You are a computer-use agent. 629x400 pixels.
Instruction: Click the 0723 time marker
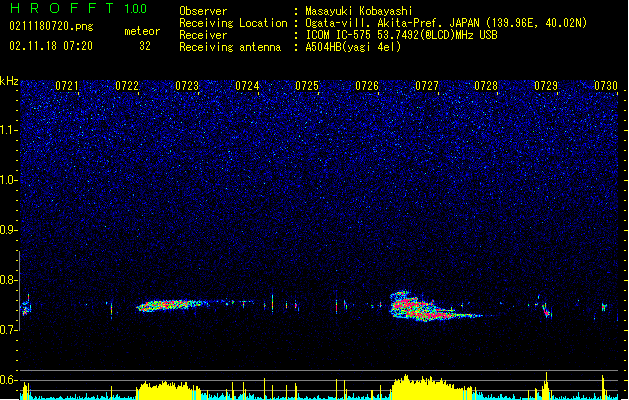click(x=187, y=86)
